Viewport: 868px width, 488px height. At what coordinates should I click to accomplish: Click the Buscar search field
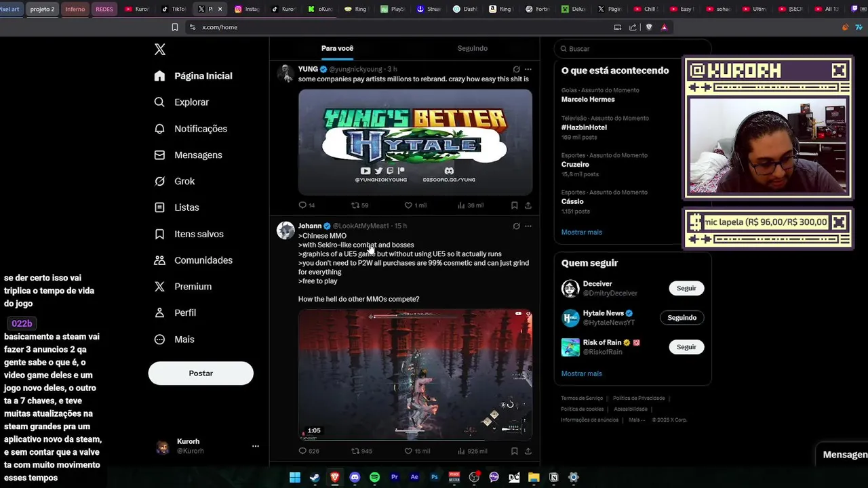pos(632,49)
